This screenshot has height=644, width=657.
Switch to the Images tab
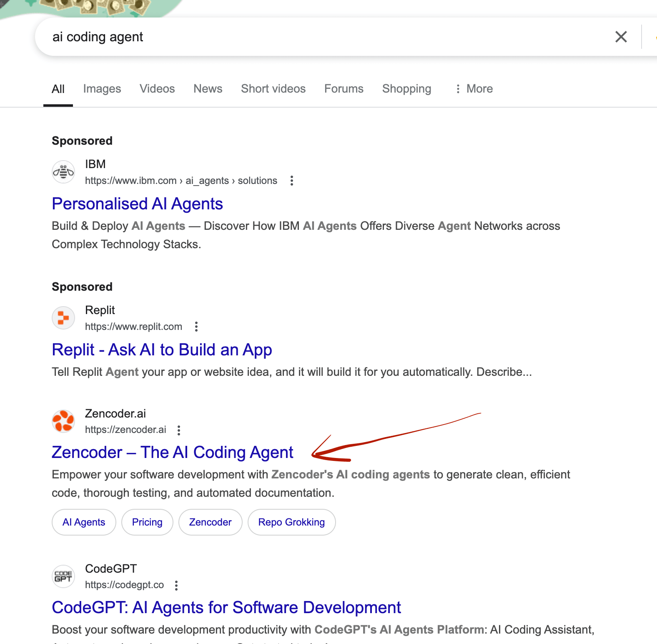[x=102, y=89]
